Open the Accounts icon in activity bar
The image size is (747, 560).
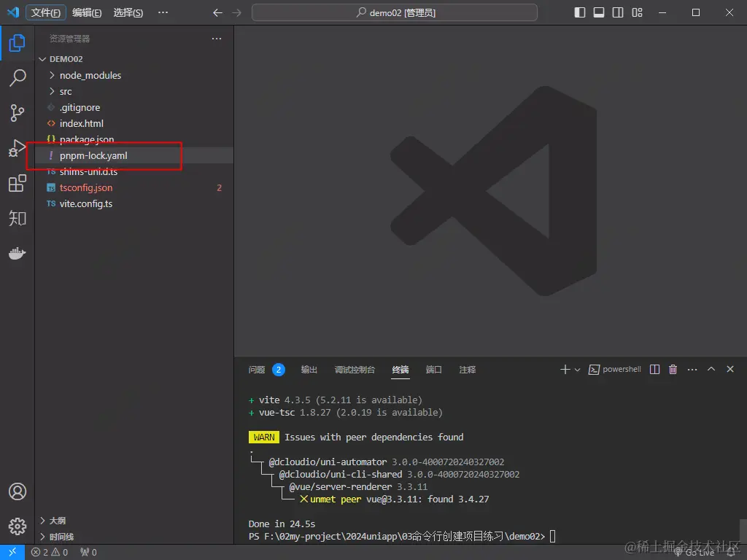(x=18, y=491)
